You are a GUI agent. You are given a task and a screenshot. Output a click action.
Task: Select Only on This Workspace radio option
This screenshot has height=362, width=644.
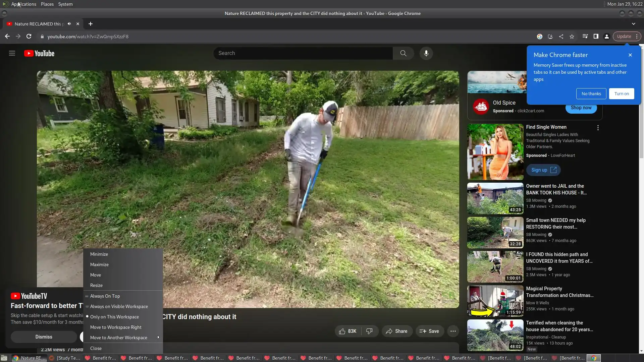(x=114, y=317)
